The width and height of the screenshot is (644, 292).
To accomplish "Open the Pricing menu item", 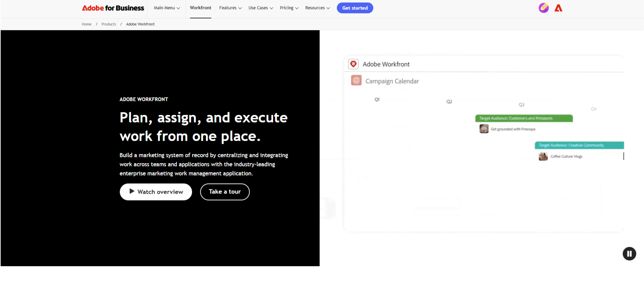I will (289, 8).
